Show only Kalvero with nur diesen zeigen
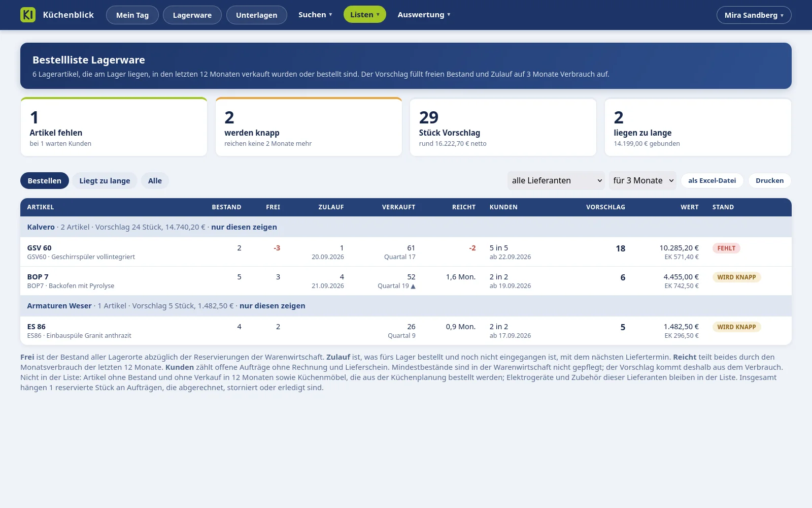The image size is (812, 508). (x=244, y=227)
